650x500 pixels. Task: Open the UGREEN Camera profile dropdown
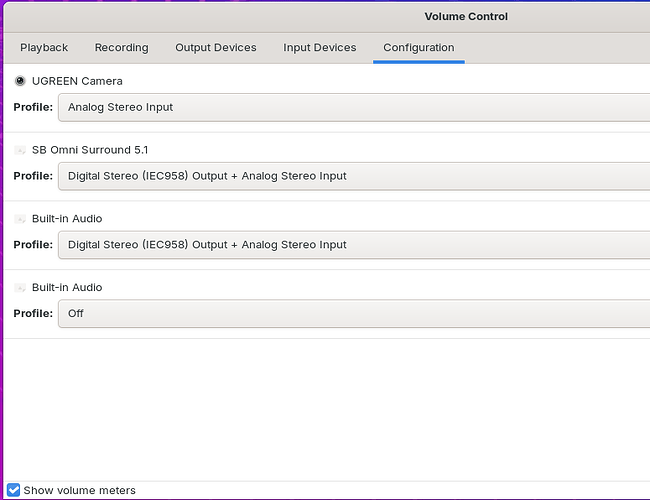pos(354,107)
